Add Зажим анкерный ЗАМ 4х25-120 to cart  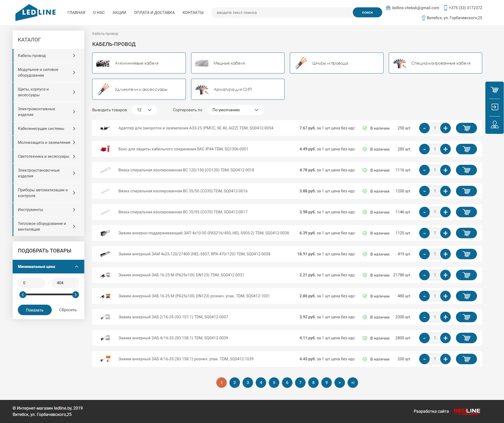point(466,254)
